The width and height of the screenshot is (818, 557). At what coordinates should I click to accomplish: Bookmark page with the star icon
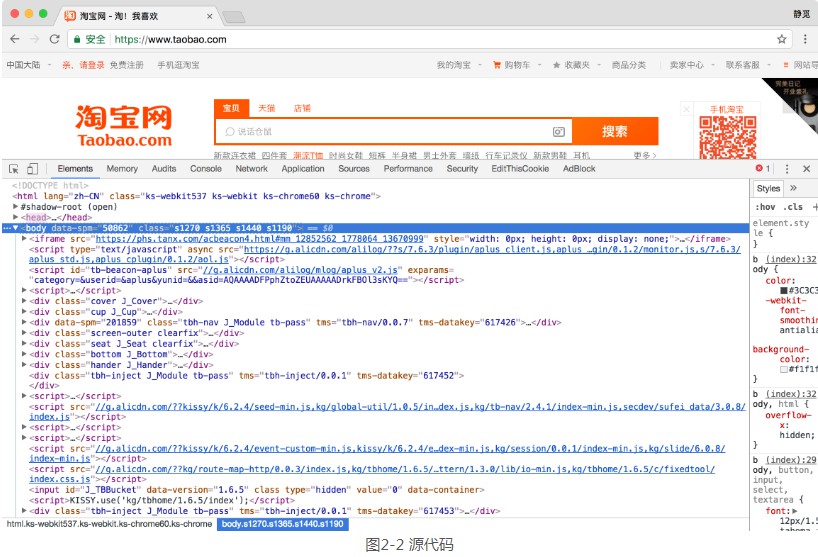point(781,39)
